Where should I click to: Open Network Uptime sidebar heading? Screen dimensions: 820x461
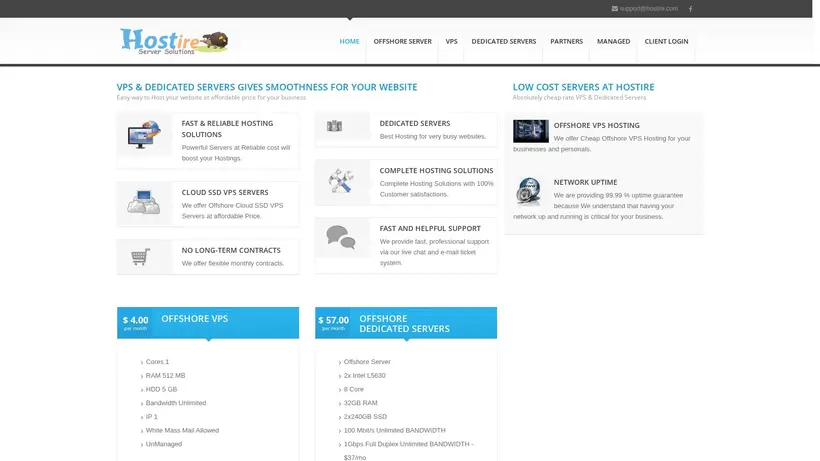pos(585,182)
